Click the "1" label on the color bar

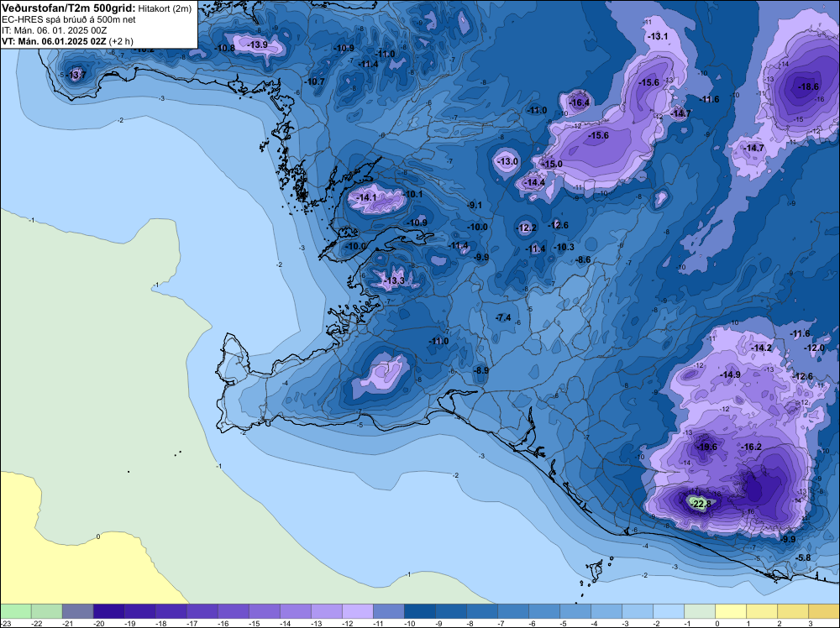(x=748, y=623)
